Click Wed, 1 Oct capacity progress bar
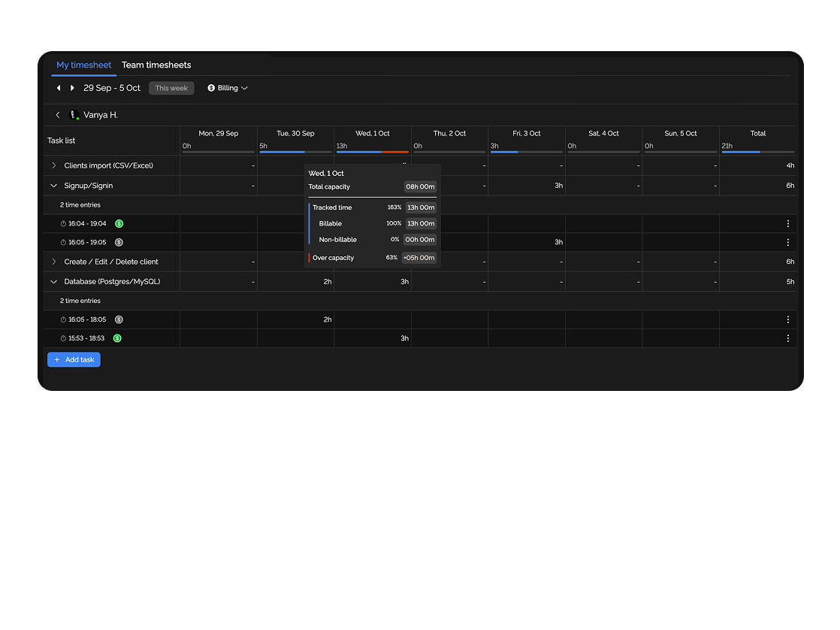This screenshot has height=630, width=840. tap(373, 152)
